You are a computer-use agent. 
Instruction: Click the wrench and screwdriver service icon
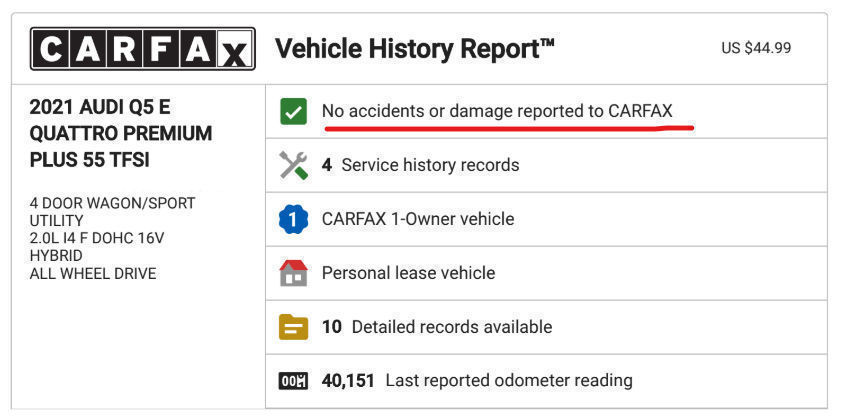pyautogui.click(x=293, y=165)
